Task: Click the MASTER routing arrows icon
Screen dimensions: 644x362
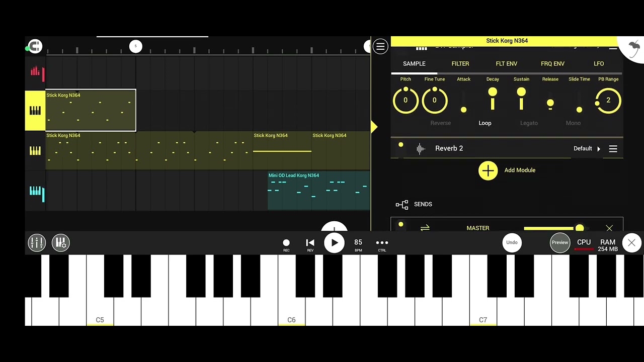Action: point(425,228)
